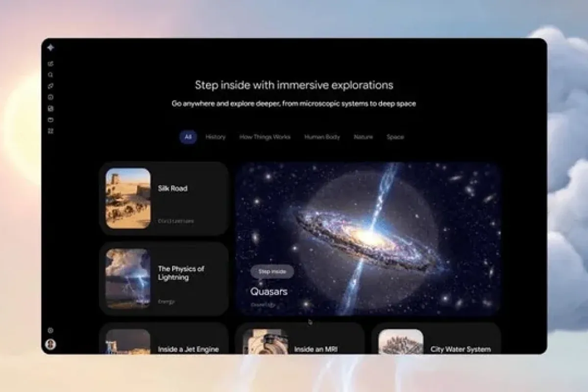
Task: Click the sparkle logo in the sidebar
Action: [50, 48]
